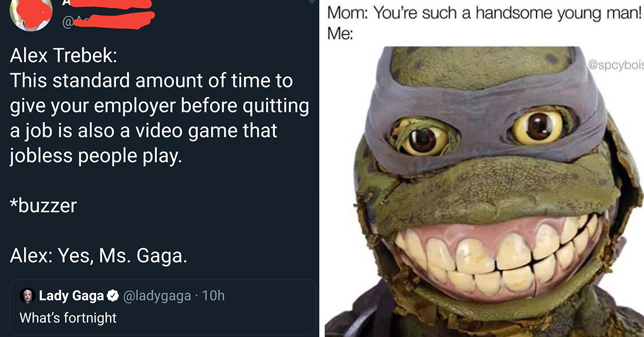Click the tweet author's profile avatar
This screenshot has width=644, height=337.
(31, 13)
